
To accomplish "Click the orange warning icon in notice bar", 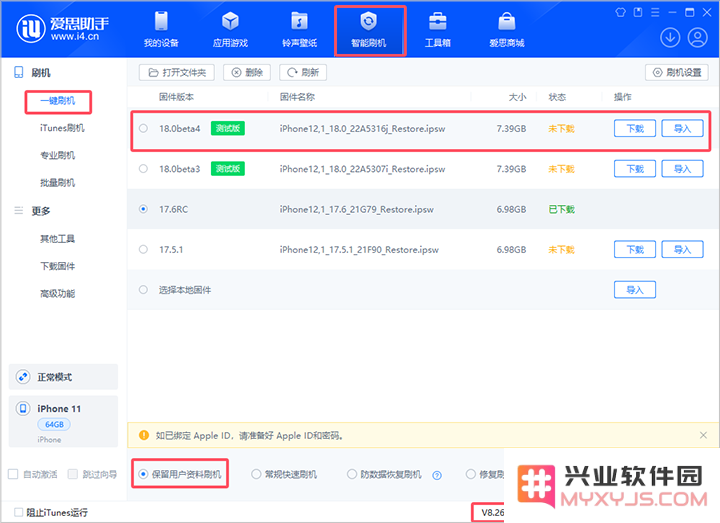I will 144,435.
